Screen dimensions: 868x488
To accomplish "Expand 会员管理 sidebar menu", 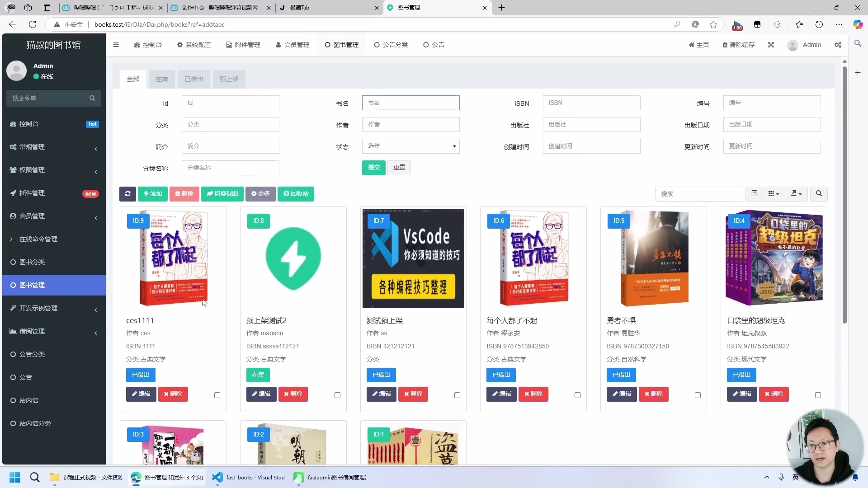I will point(54,216).
